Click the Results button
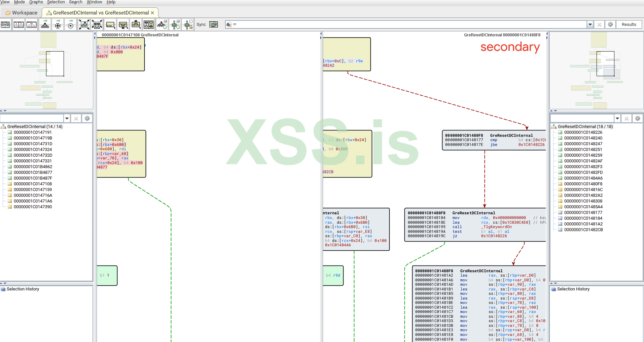Screen dimensions: 644x342 pos(629,25)
